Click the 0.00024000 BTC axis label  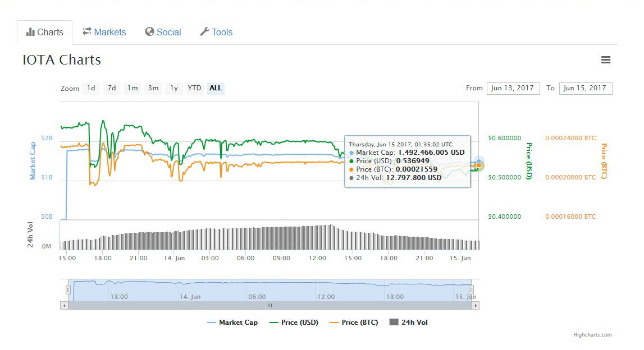tap(570, 139)
